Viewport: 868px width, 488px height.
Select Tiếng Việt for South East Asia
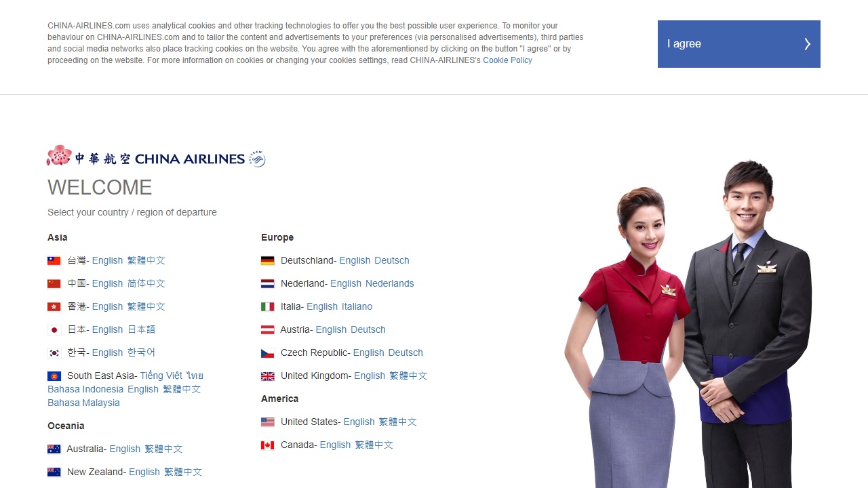pyautogui.click(x=161, y=375)
